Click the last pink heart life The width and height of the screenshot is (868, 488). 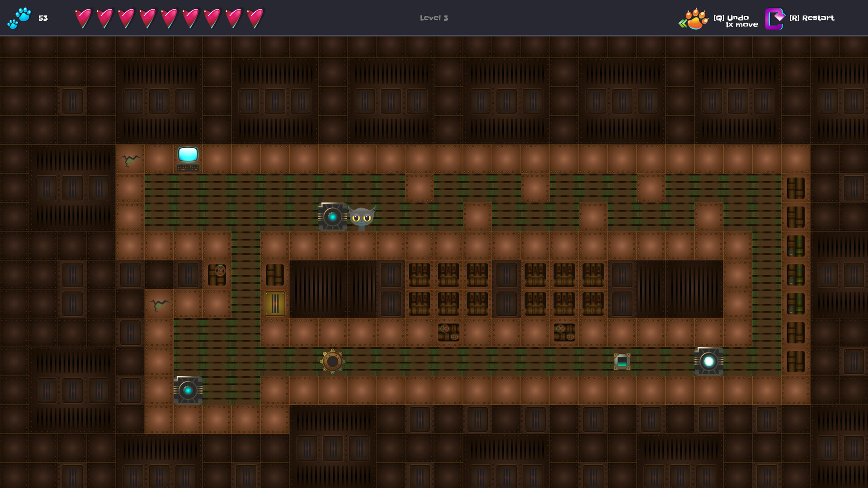tap(255, 19)
